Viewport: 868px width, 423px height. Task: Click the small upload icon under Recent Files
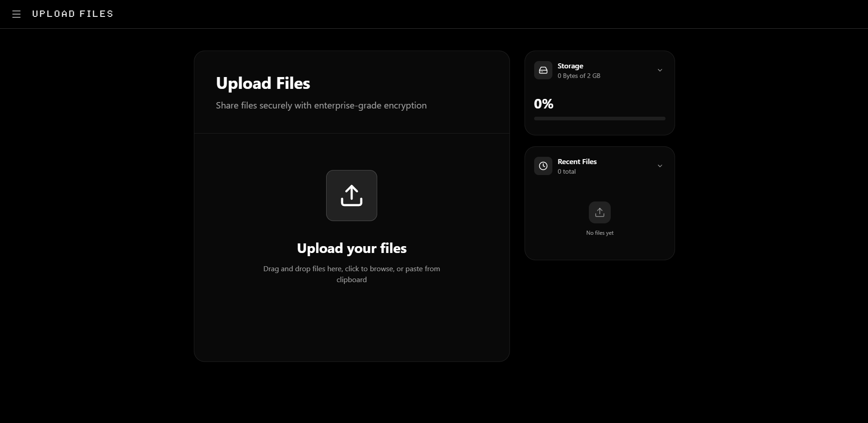pos(599,212)
